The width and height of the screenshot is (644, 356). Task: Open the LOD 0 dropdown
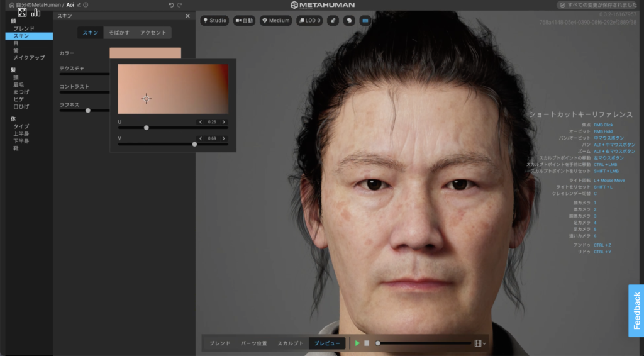(x=309, y=21)
